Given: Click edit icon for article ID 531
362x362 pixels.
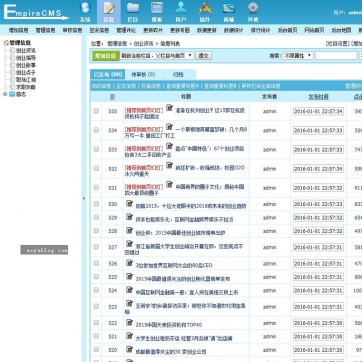Looking at the screenshot, I should coord(169,185).
